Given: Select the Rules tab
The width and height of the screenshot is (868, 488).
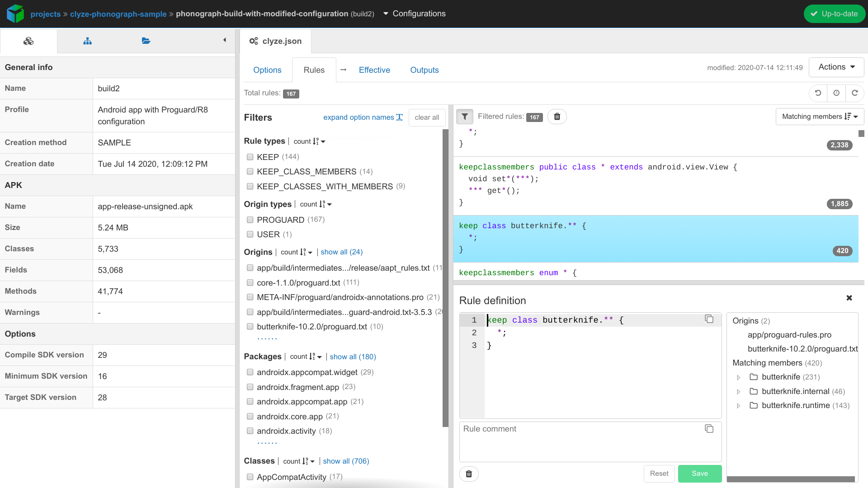Looking at the screenshot, I should click(314, 70).
